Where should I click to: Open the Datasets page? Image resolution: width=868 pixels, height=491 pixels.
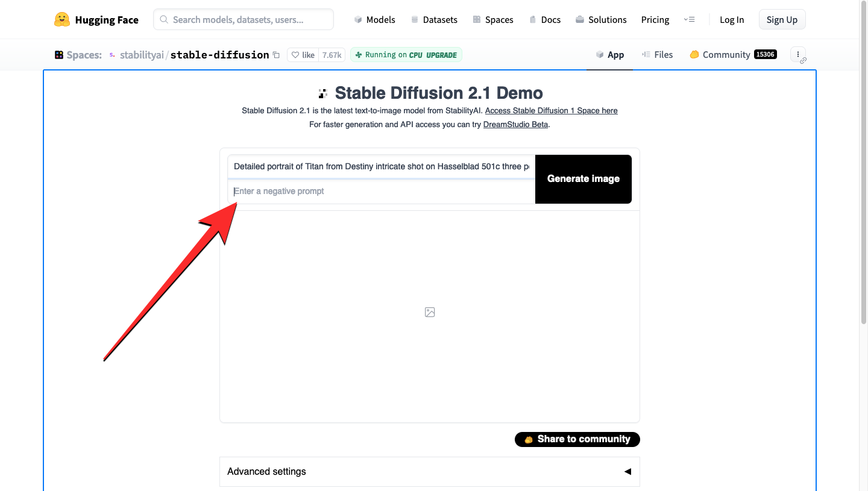pos(434,20)
